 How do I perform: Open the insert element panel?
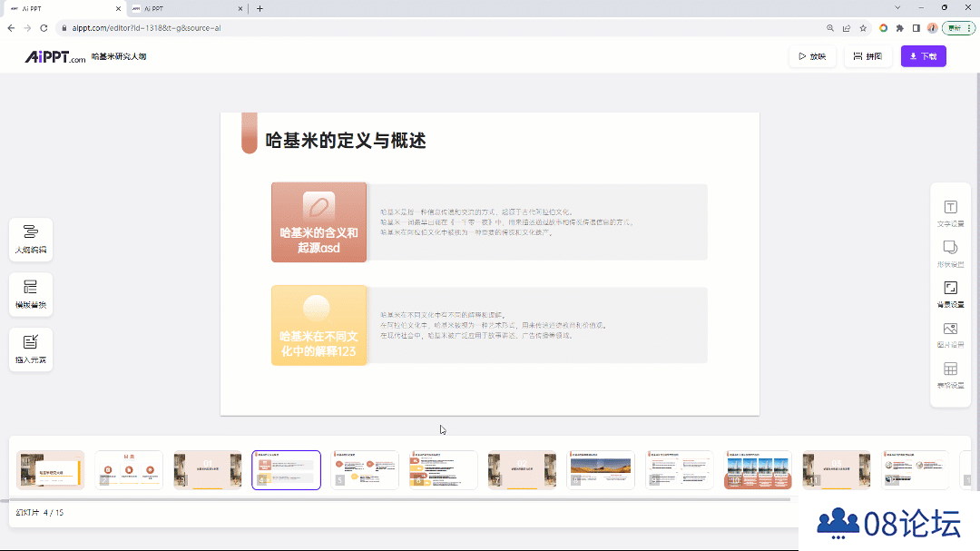pyautogui.click(x=31, y=349)
